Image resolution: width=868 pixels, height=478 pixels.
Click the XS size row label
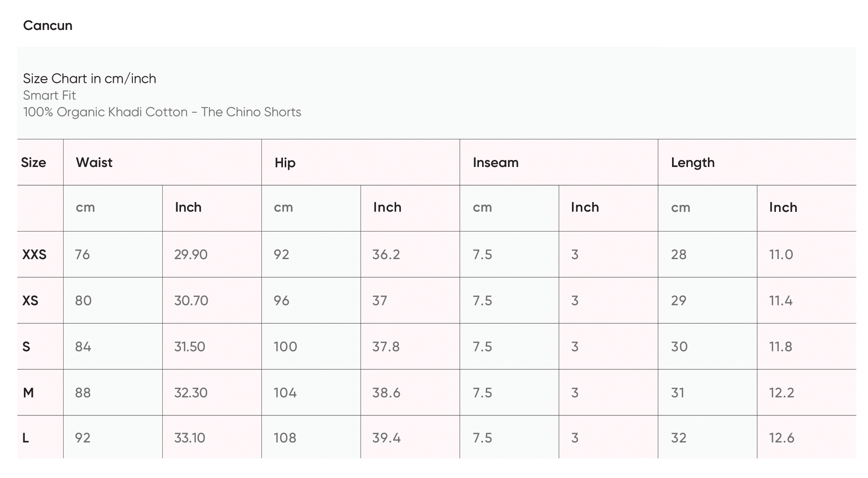pyautogui.click(x=30, y=300)
